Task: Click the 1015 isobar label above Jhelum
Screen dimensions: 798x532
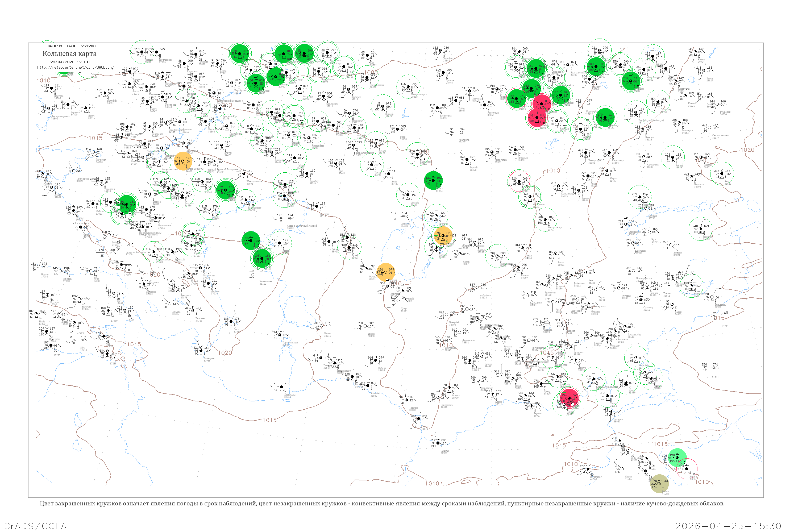Action: point(660,444)
